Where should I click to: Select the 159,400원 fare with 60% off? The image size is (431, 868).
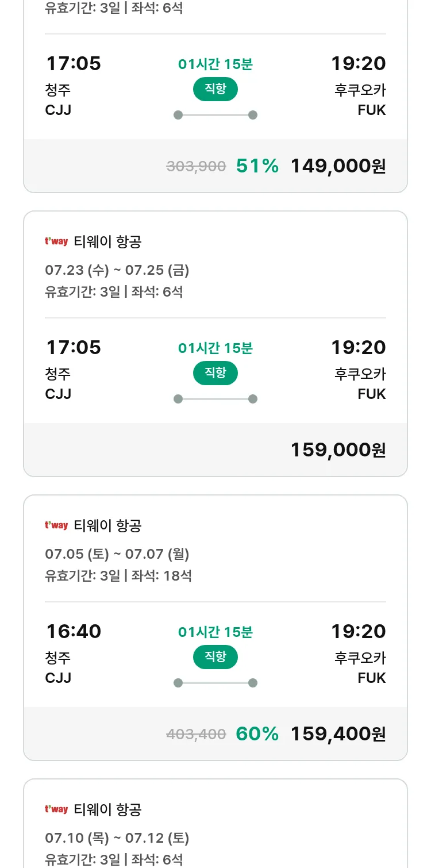click(x=338, y=734)
